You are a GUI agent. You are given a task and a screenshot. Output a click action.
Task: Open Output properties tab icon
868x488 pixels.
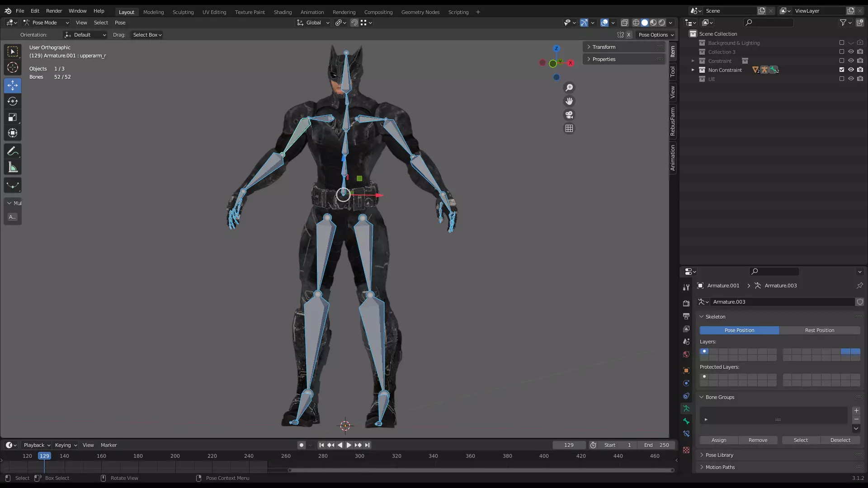pos(686,316)
